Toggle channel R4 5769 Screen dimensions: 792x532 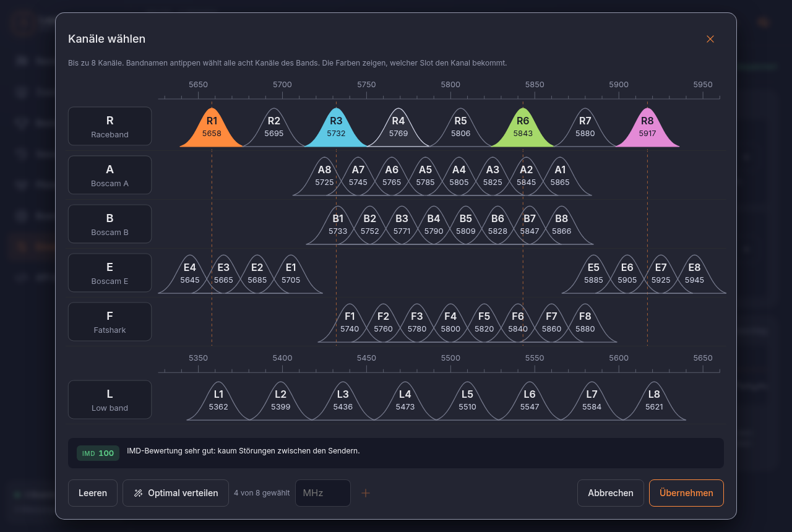coord(398,127)
